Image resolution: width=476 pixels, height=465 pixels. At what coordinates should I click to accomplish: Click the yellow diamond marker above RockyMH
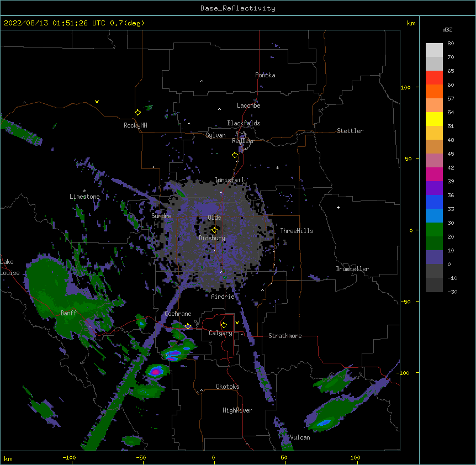click(137, 112)
